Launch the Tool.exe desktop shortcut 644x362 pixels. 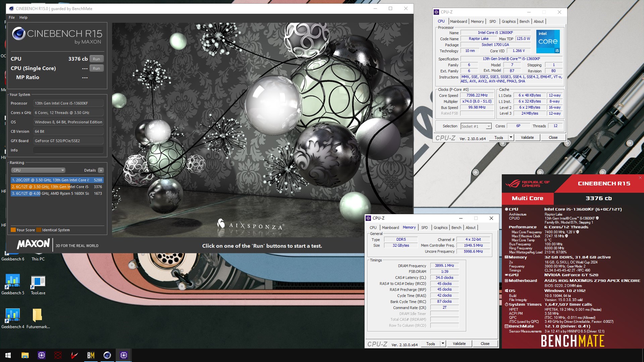(38, 285)
